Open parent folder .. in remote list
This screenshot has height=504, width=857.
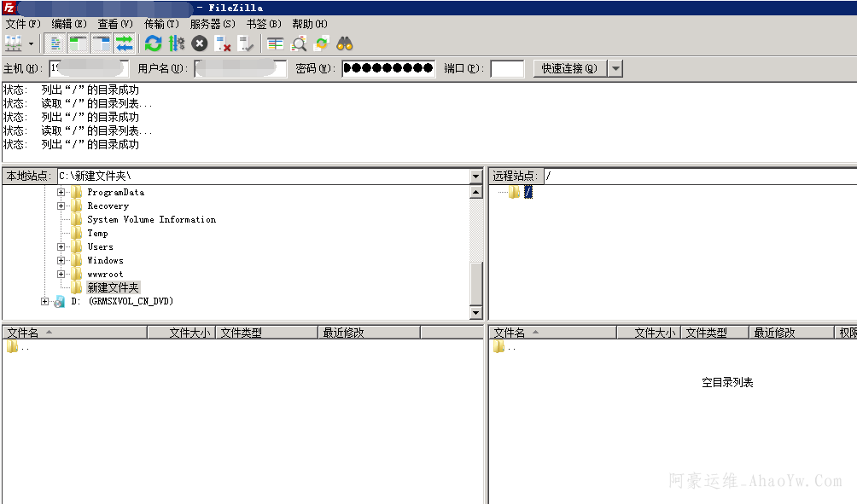(x=504, y=347)
